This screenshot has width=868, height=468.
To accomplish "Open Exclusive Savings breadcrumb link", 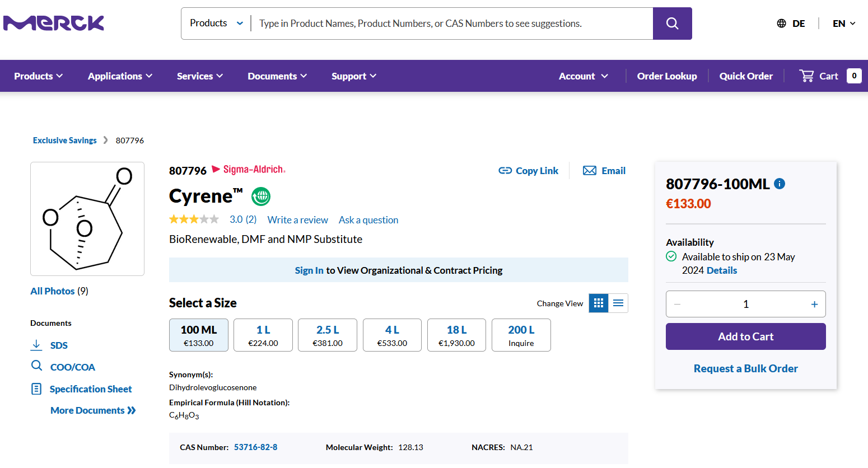I will [65, 141].
